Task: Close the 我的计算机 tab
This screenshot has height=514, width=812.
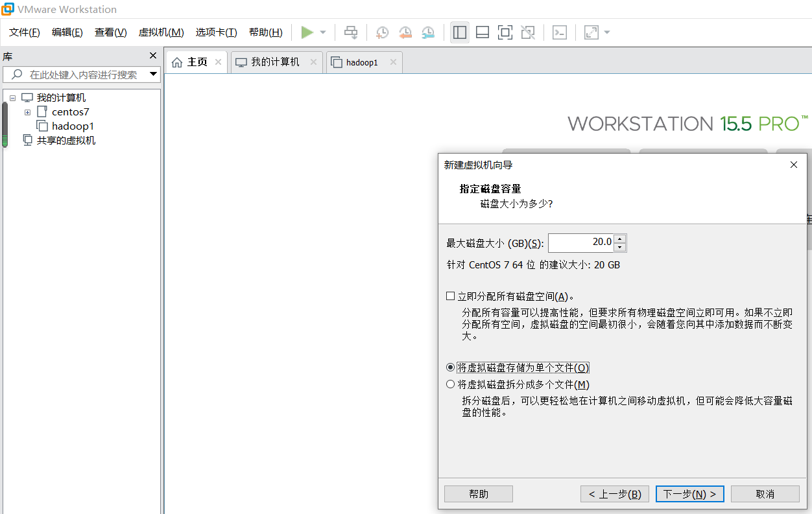Action: 313,62
